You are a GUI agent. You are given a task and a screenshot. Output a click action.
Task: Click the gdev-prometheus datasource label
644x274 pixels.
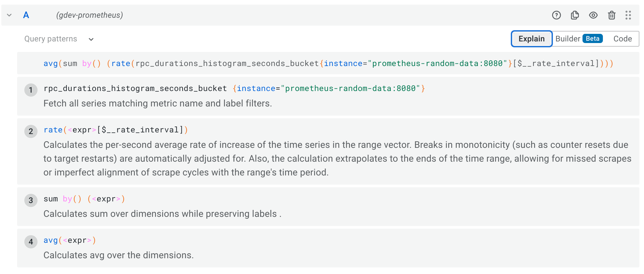(89, 15)
